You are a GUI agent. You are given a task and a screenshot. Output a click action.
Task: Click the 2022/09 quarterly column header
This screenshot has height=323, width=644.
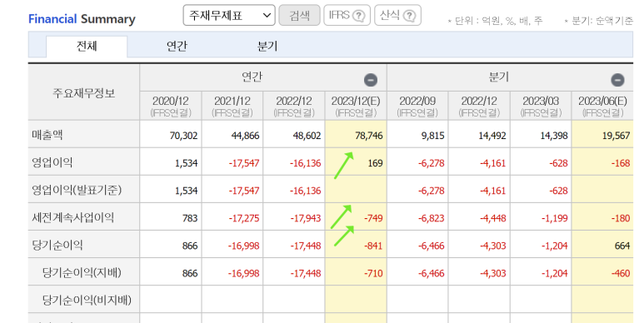417,106
